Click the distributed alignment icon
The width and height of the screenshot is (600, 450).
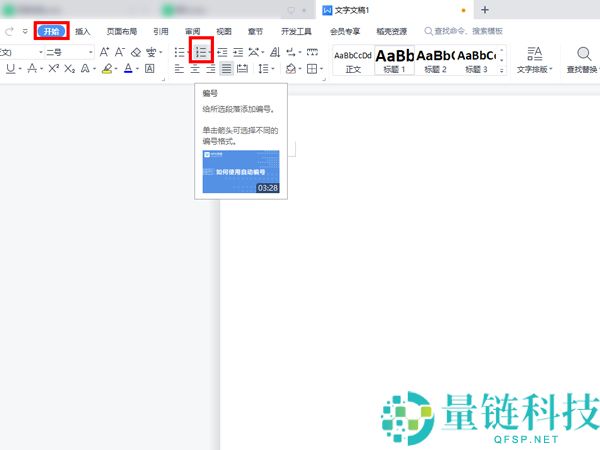(x=242, y=69)
